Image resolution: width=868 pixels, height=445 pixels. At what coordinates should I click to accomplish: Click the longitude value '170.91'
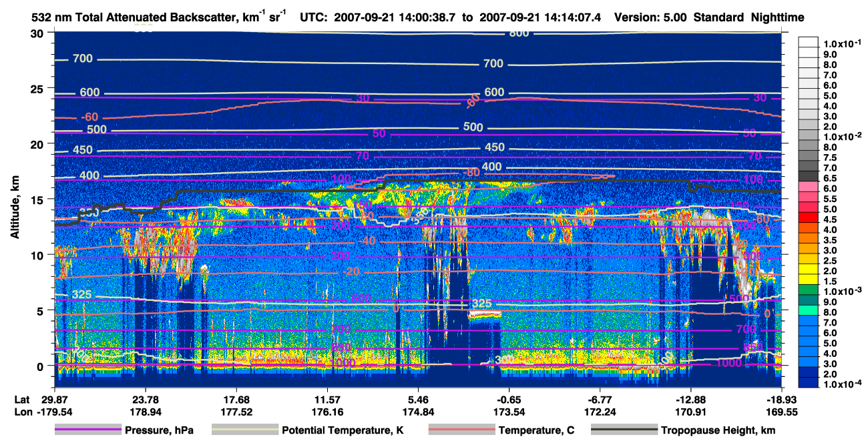[690, 412]
